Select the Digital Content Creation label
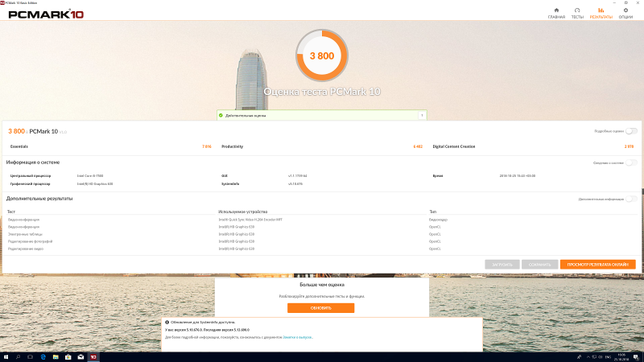 coord(454,146)
